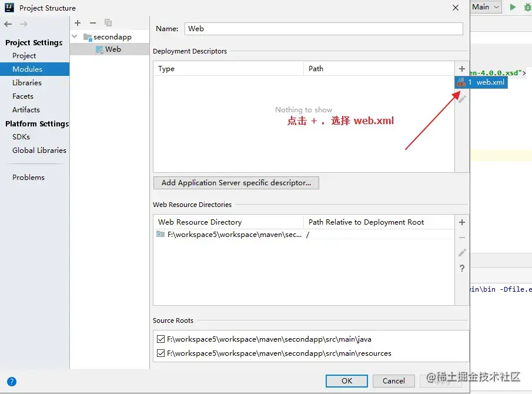Add deployment descriptor with plus icon
This screenshot has height=394, width=532.
tap(462, 69)
